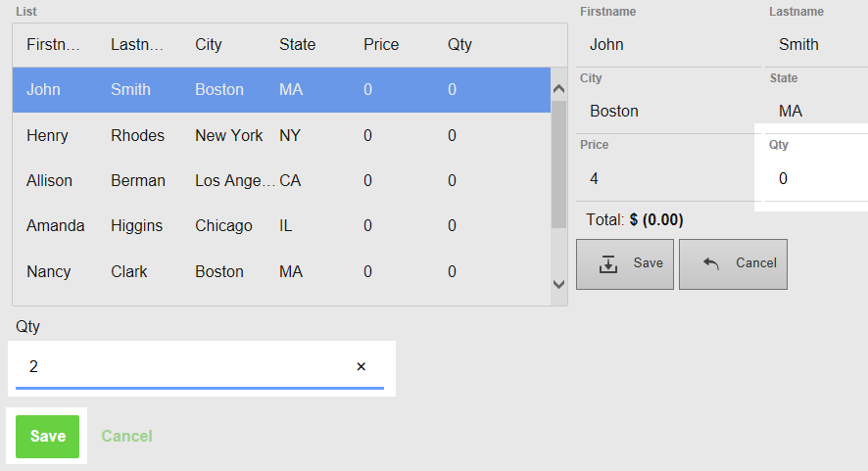Sort by the Price column header

(381, 45)
